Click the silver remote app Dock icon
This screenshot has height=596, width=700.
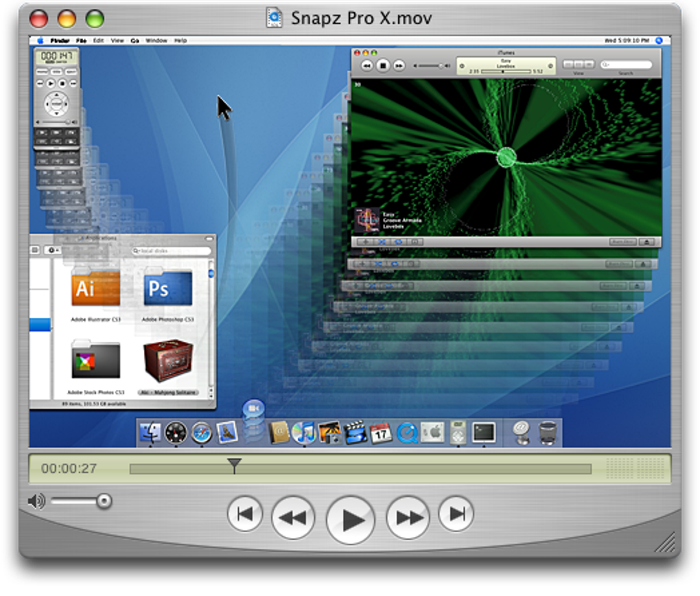(458, 432)
